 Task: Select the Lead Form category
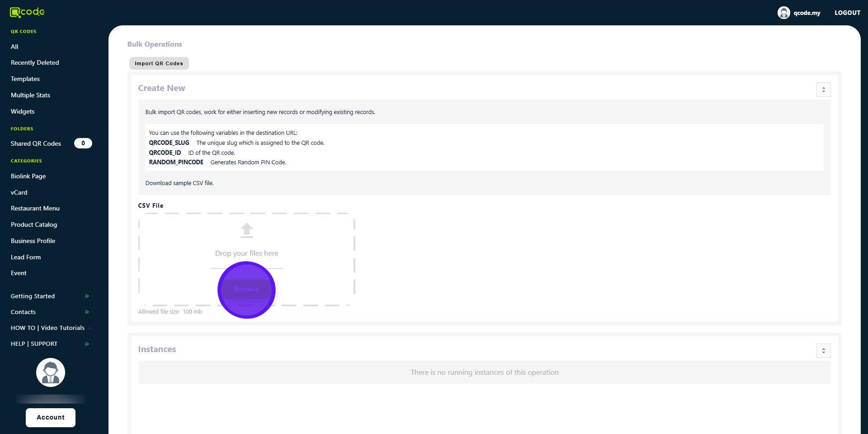pos(26,257)
